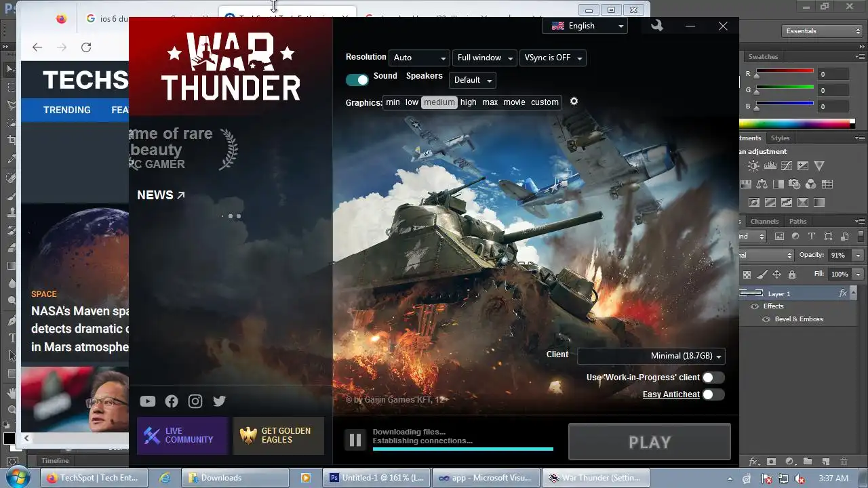Click browser reload button
The height and width of the screenshot is (488, 868).
86,47
